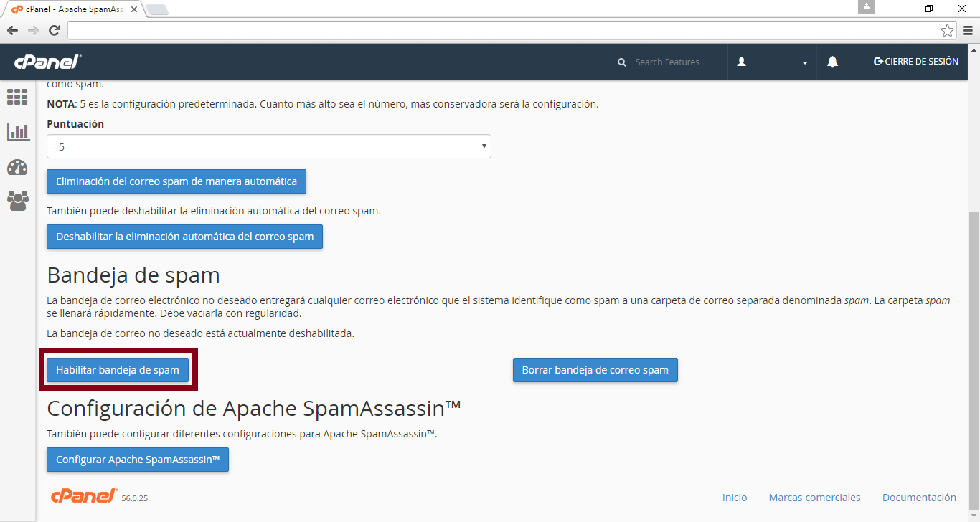The width and height of the screenshot is (980, 522).
Task: Expand the Puntuación score dropdown
Action: [x=269, y=146]
